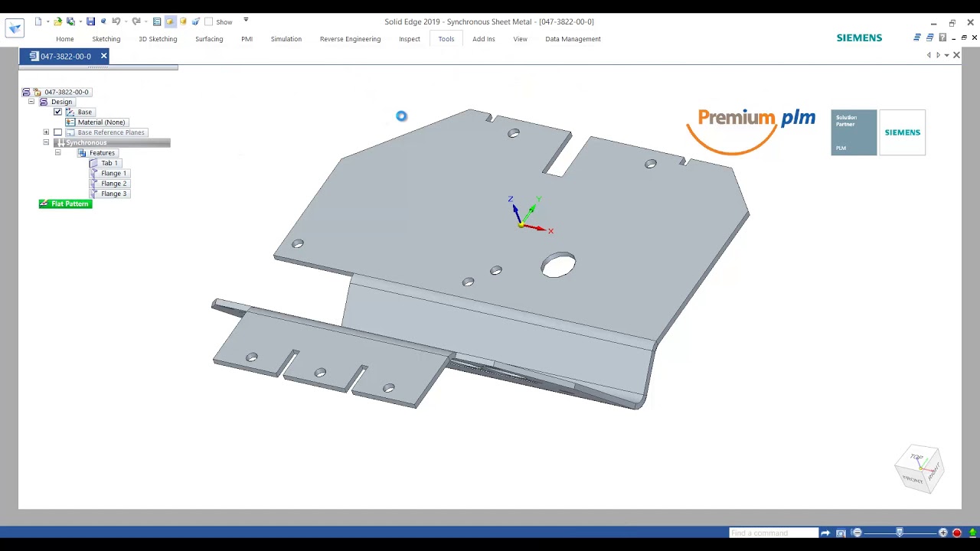Click the Material table icon
The height and width of the screenshot is (551, 980).
(x=70, y=122)
